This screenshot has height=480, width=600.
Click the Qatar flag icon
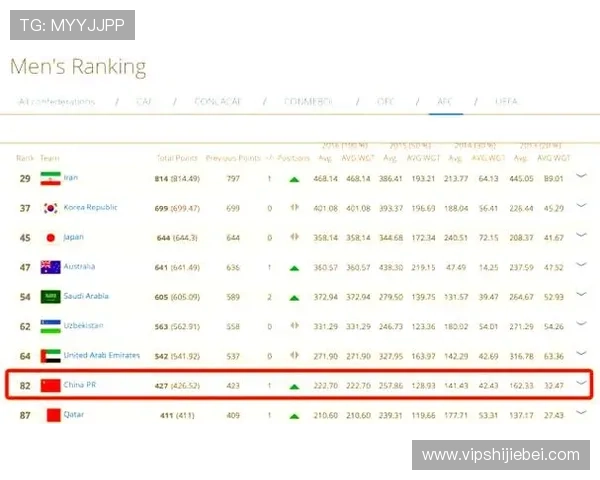pos(50,415)
